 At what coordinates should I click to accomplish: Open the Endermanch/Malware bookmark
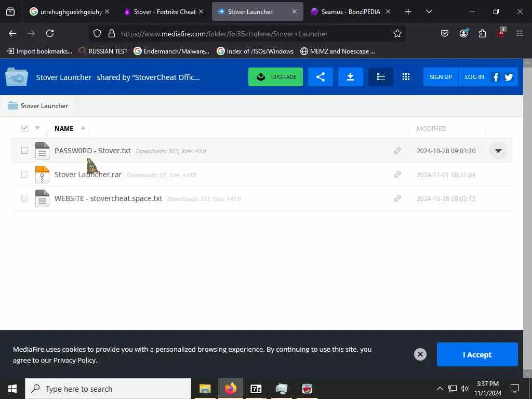(x=171, y=51)
